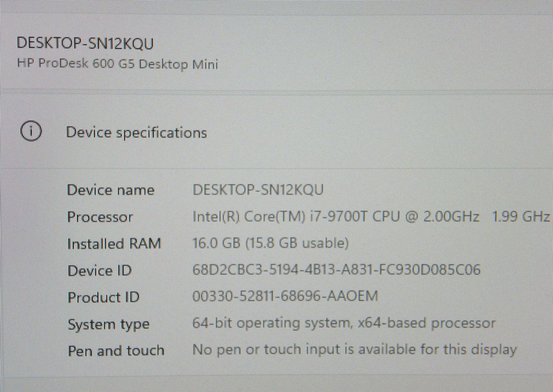Select the Device ID value starting 68D2CBC3

[336, 270]
